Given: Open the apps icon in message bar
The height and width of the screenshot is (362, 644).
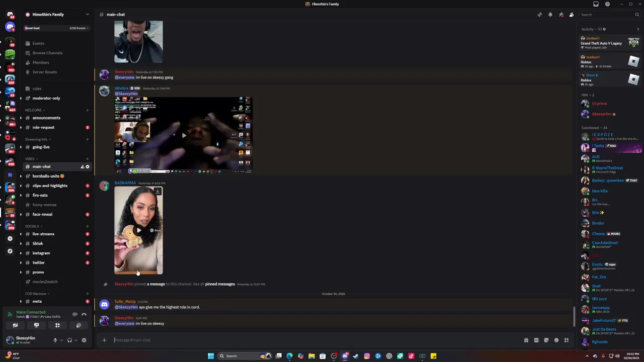Looking at the screenshot, I should (567, 340).
